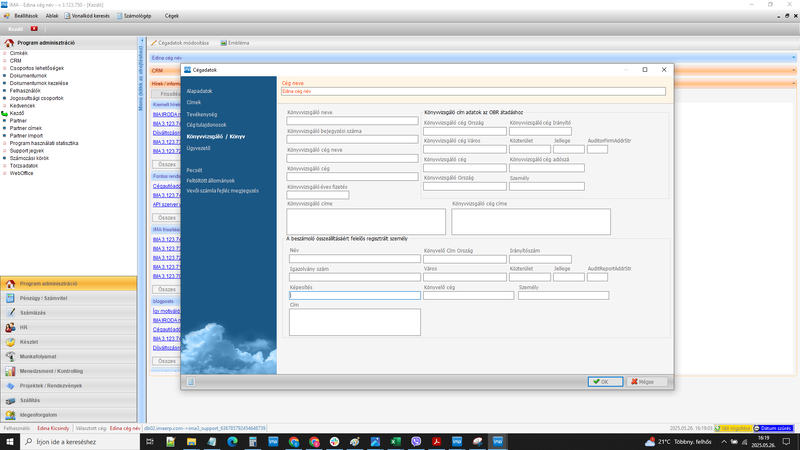Viewport: 800px width, 450px height.
Task: Select Partner import in the tree
Action: [27, 136]
